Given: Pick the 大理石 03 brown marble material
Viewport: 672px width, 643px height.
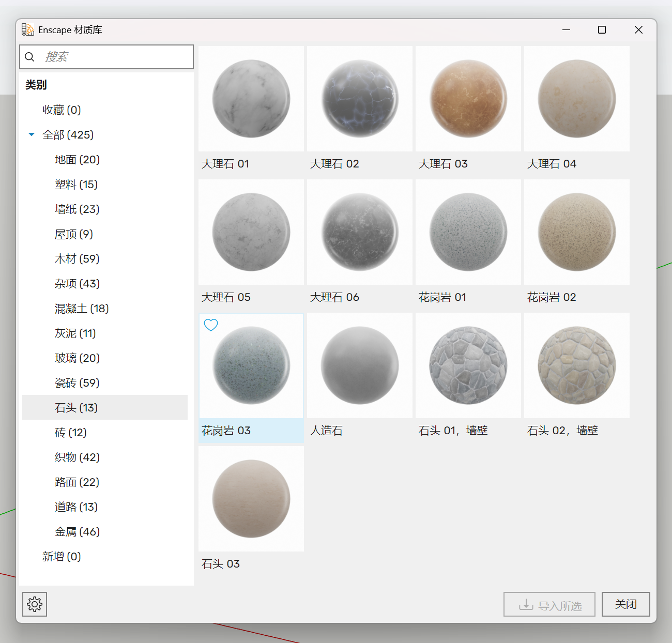Looking at the screenshot, I should (x=468, y=99).
